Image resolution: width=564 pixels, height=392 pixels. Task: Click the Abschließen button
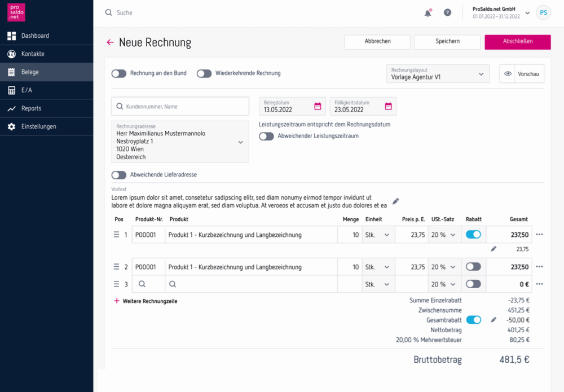point(517,41)
